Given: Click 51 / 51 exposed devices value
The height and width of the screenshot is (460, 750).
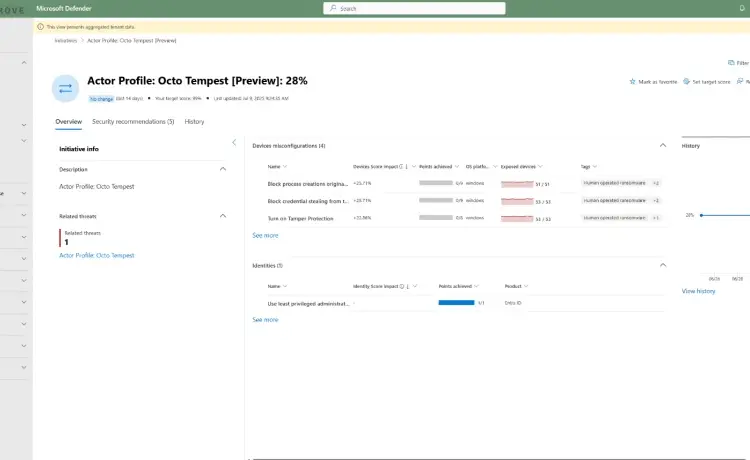Looking at the screenshot, I should (x=542, y=184).
